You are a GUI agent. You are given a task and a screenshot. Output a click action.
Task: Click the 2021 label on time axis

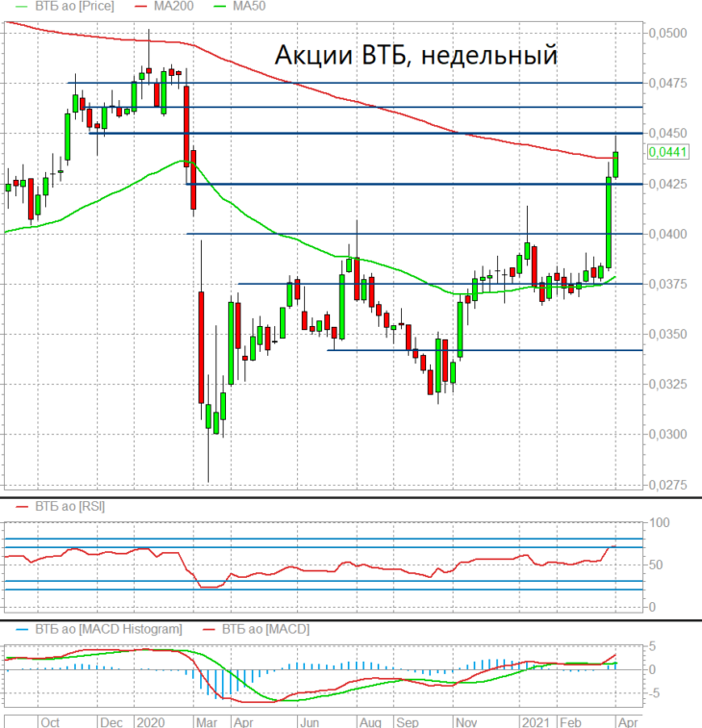click(536, 722)
